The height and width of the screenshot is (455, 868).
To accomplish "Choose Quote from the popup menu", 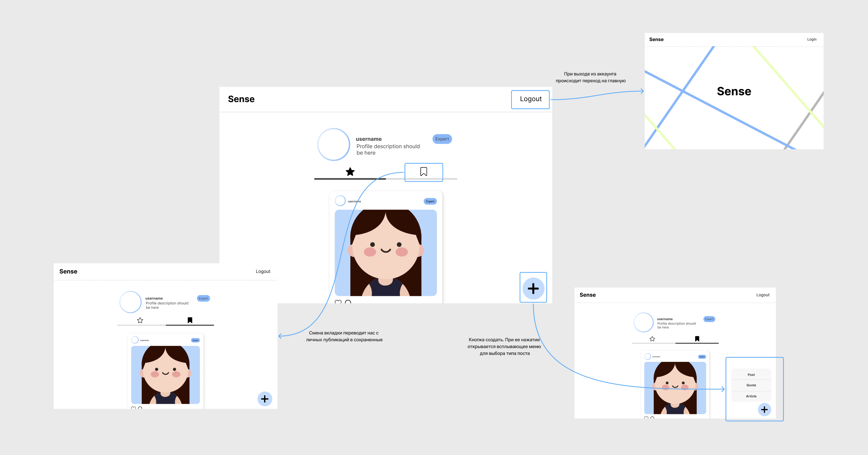I will [751, 385].
